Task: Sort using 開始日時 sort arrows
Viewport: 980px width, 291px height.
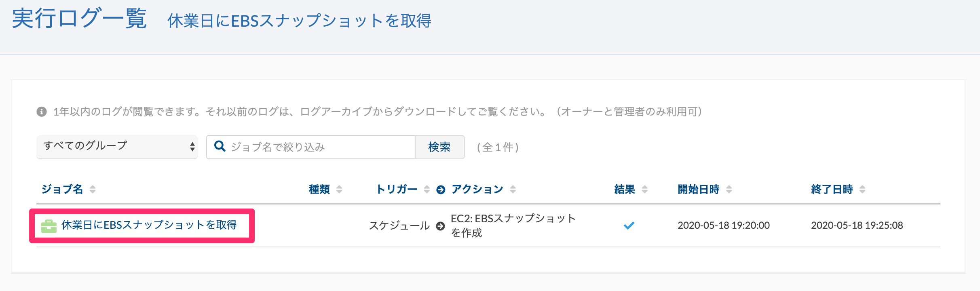Action: point(729,189)
